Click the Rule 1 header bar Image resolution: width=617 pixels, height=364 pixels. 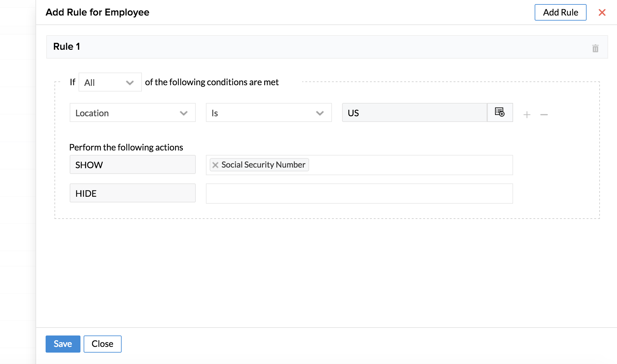317,47
